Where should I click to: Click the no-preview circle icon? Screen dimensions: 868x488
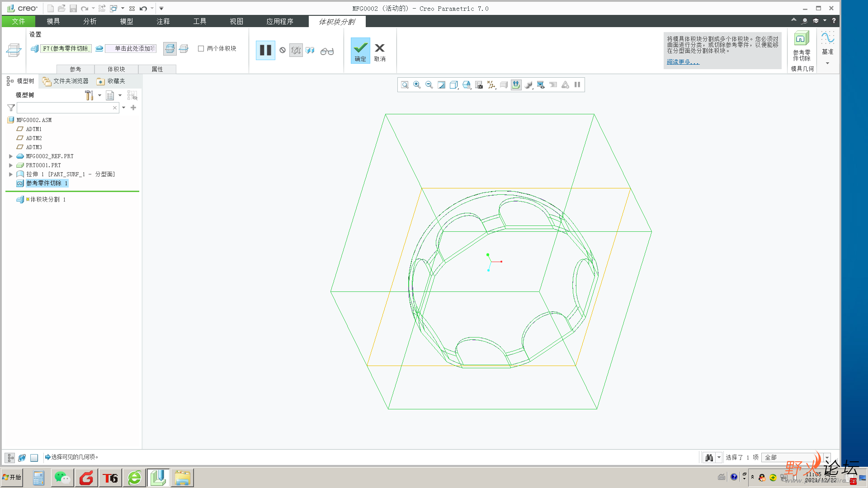tap(283, 50)
